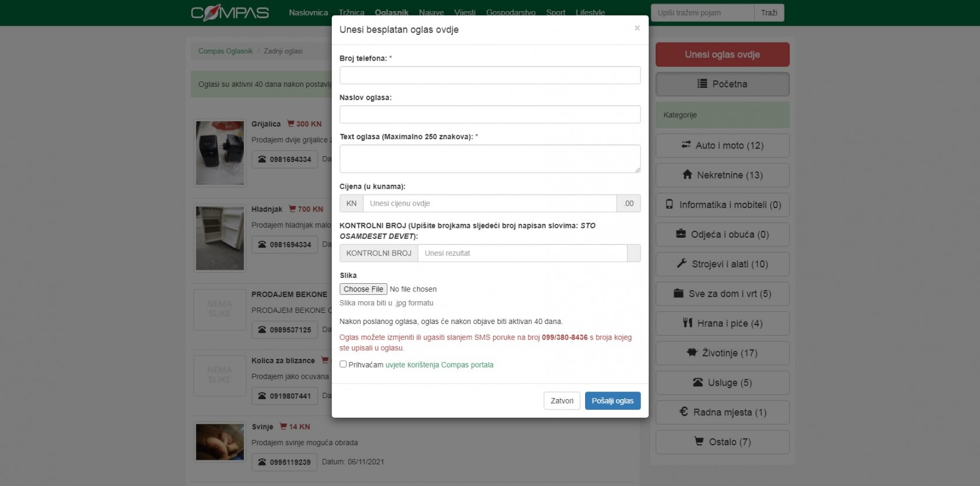
Task: Click the house icon beside Nekretnine
Action: [687, 175]
